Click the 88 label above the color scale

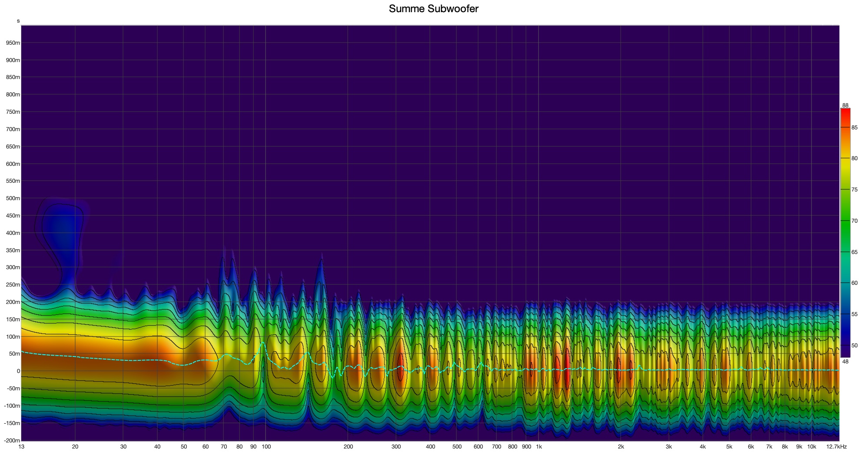point(845,106)
